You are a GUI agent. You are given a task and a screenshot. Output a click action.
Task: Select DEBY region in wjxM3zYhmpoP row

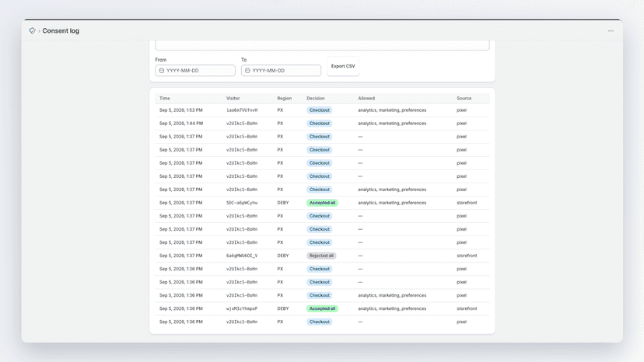(x=283, y=308)
